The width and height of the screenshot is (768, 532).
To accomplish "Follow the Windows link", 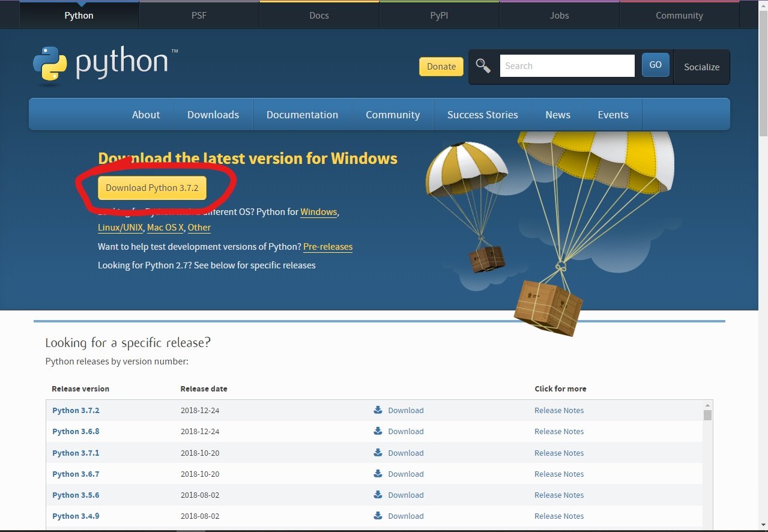I will tap(319, 212).
